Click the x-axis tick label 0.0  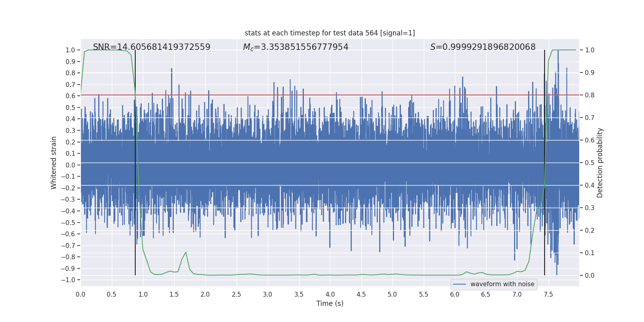pos(80,294)
